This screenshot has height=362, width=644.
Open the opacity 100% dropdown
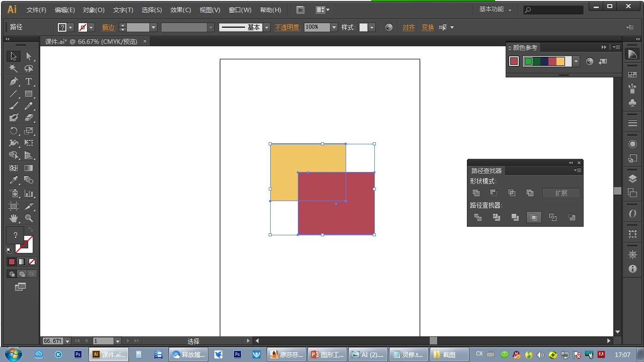pyautogui.click(x=334, y=28)
